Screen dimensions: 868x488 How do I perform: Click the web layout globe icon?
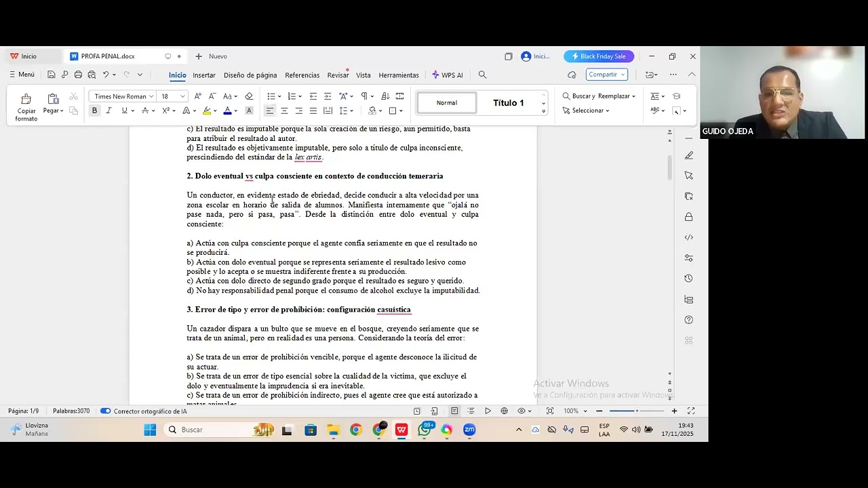pos(505,411)
